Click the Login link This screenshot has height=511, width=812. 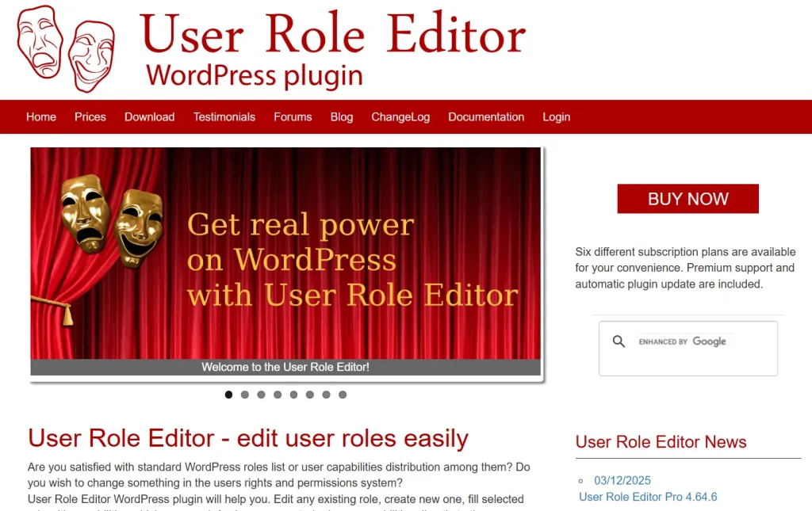point(556,117)
